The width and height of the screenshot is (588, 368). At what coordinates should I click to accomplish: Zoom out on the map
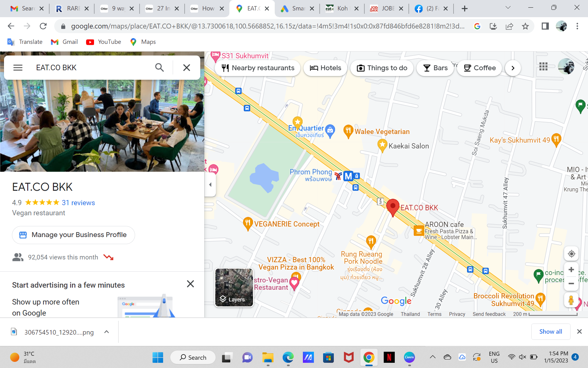(571, 284)
